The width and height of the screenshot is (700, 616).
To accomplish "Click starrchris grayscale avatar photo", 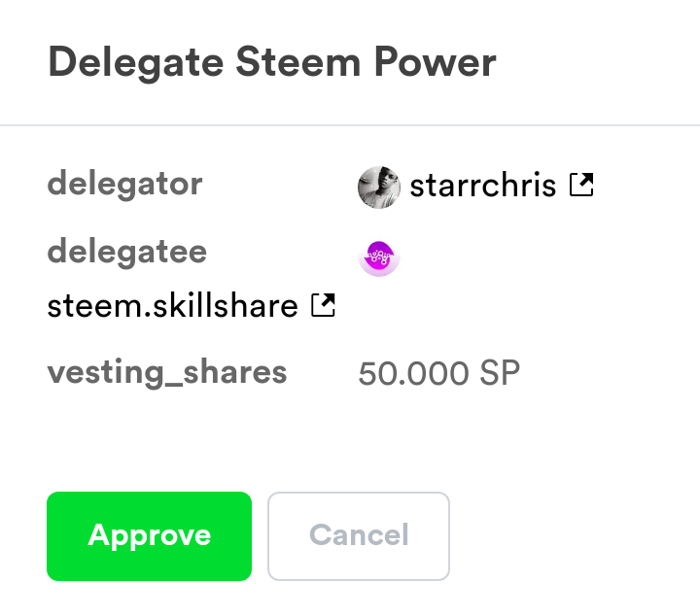I will [379, 188].
